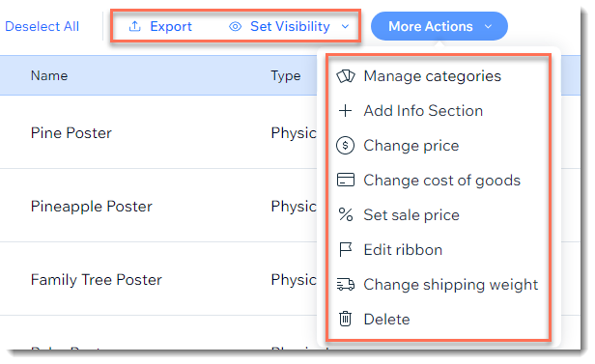Click the eye icon beside Set Visibility
Image resolution: width=595 pixels, height=364 pixels.
click(x=236, y=26)
